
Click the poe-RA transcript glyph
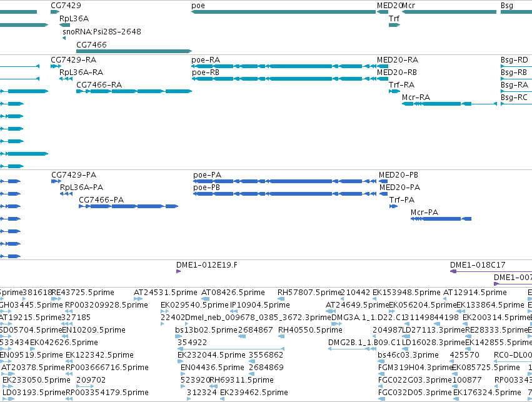click(284, 66)
